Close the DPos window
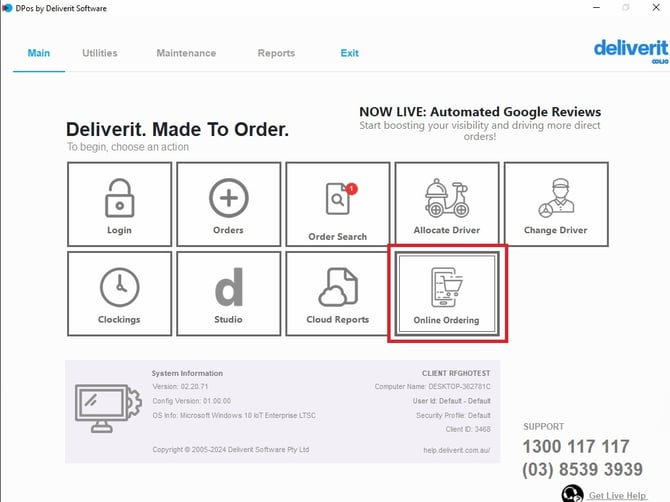670x502 pixels. (x=656, y=8)
